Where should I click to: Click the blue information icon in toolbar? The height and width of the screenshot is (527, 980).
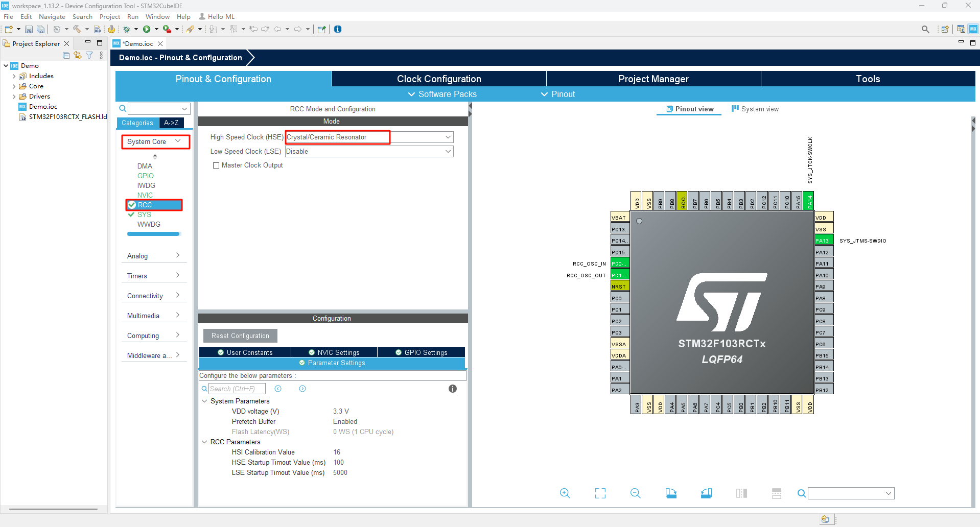click(x=338, y=29)
